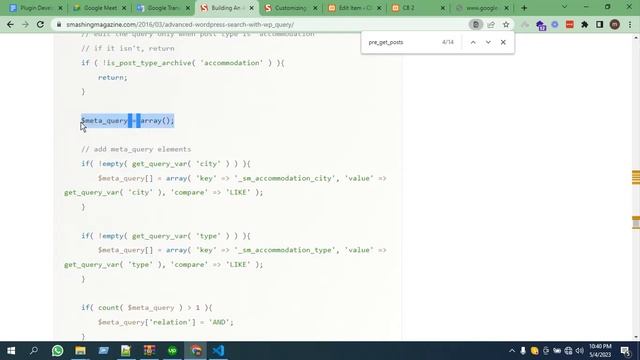Open Visual Studio Code from the taskbar
The width and height of the screenshot is (640, 360).
tap(218, 351)
